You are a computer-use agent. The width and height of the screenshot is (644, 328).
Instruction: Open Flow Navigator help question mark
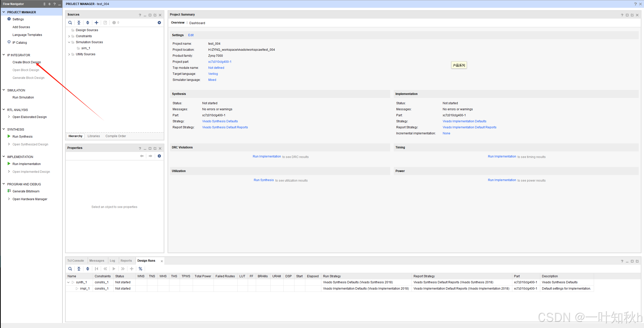click(x=55, y=4)
